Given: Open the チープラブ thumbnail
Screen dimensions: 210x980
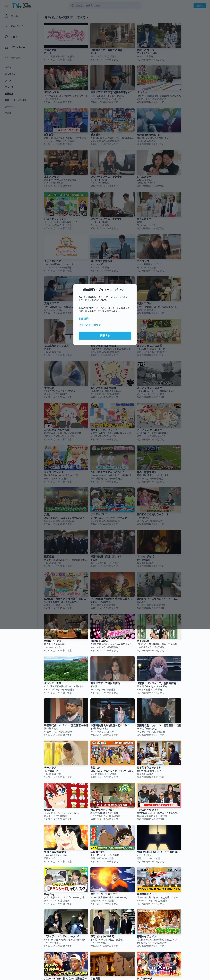Looking at the screenshot, I should point(66,753).
